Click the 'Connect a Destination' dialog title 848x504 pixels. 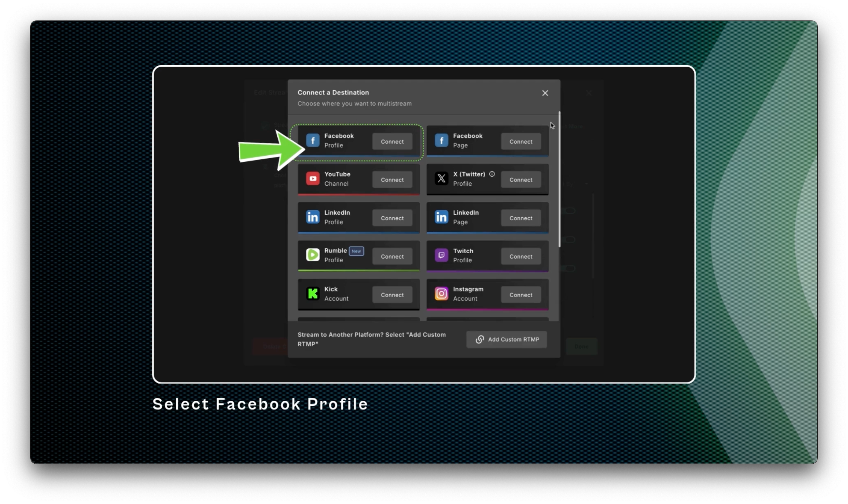click(x=333, y=92)
